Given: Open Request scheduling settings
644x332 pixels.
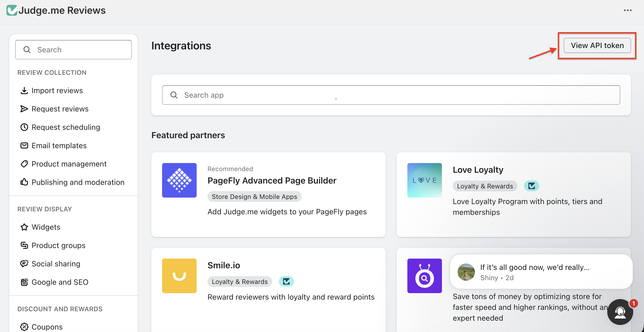Looking at the screenshot, I should point(66,127).
